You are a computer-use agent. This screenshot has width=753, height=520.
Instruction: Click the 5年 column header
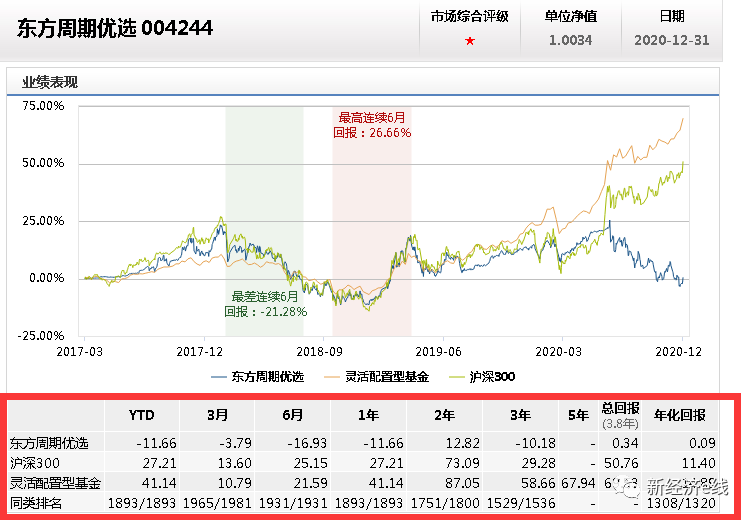pos(578,415)
